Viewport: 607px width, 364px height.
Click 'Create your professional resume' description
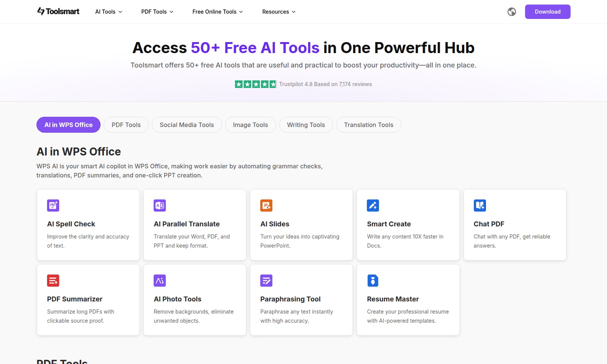coord(408,316)
